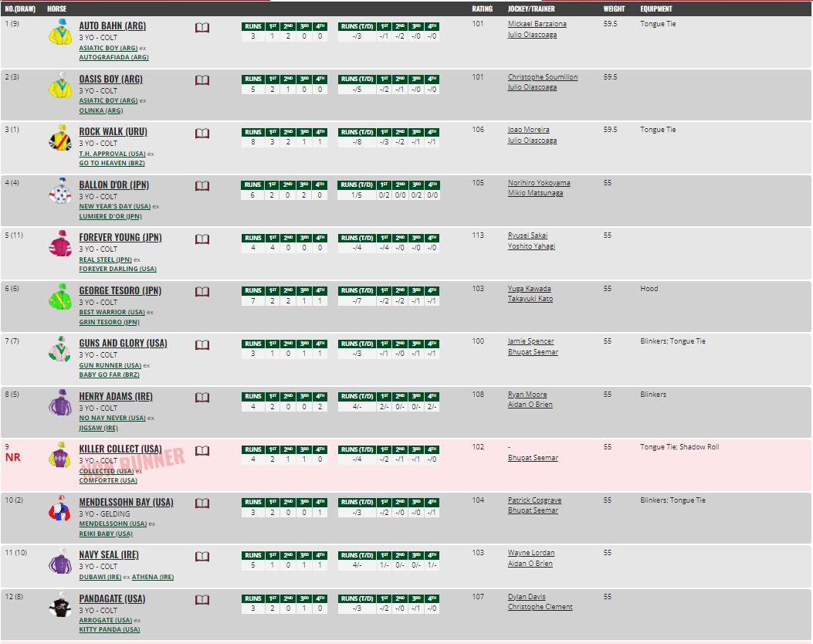Select Forever Young's rating value 113

coord(478,236)
